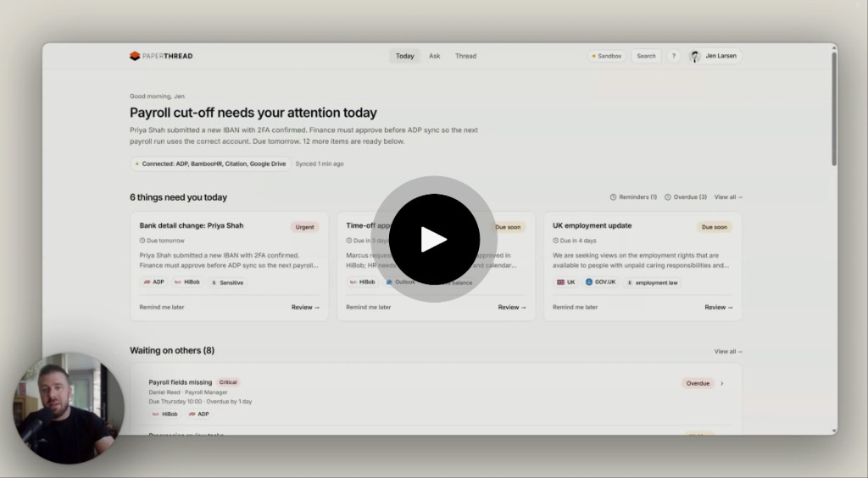
Task: Review the Bank detail change card
Action: (305, 307)
